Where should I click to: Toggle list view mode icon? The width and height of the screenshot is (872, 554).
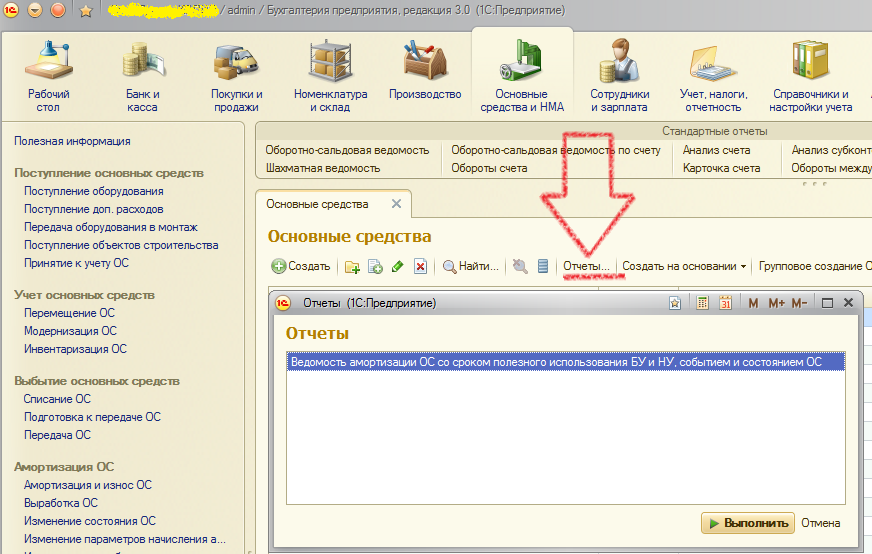click(x=543, y=266)
